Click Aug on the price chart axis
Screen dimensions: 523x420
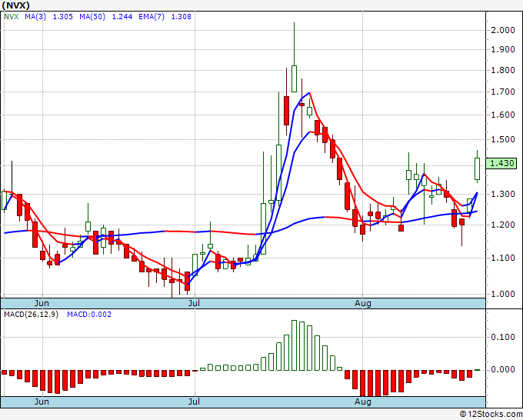363,304
